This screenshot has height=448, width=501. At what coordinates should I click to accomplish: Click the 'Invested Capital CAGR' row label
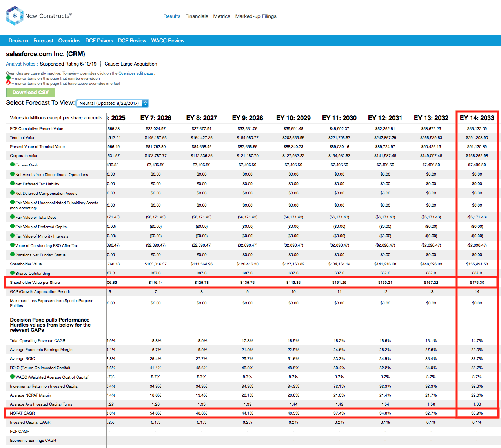click(30, 422)
